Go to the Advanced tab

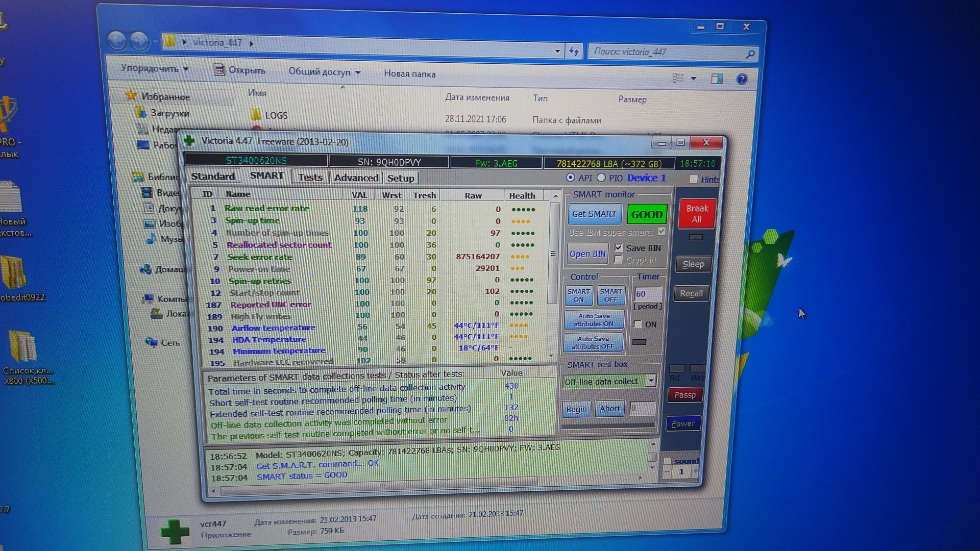tap(356, 178)
